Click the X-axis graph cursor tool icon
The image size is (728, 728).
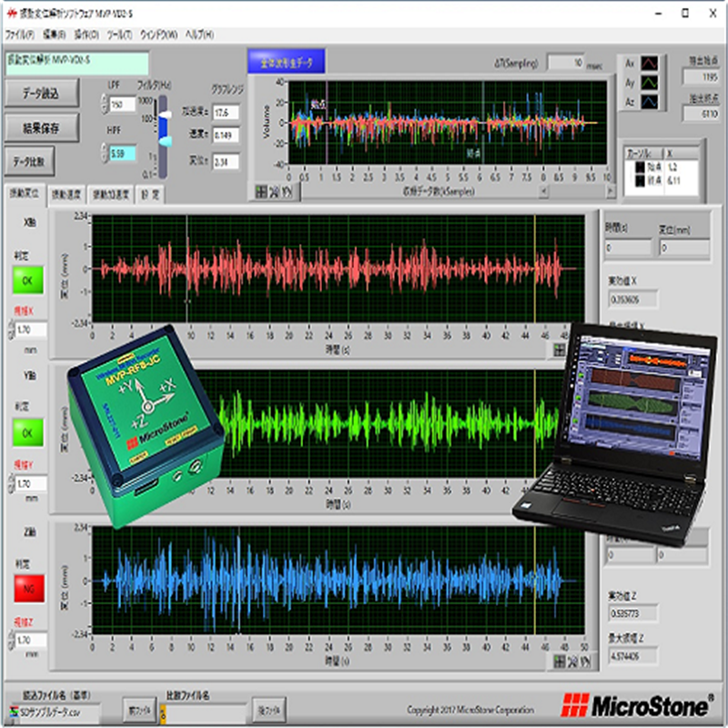pyautogui.click(x=560, y=349)
